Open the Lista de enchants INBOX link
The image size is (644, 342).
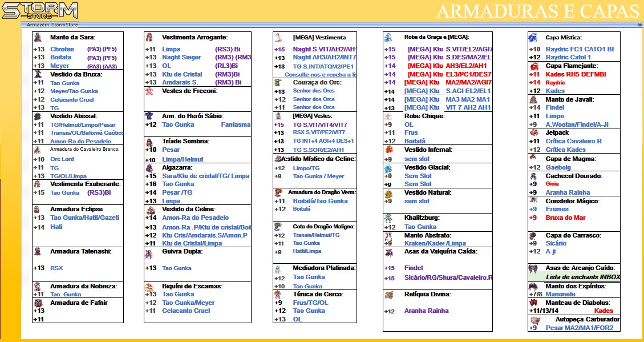click(583, 277)
